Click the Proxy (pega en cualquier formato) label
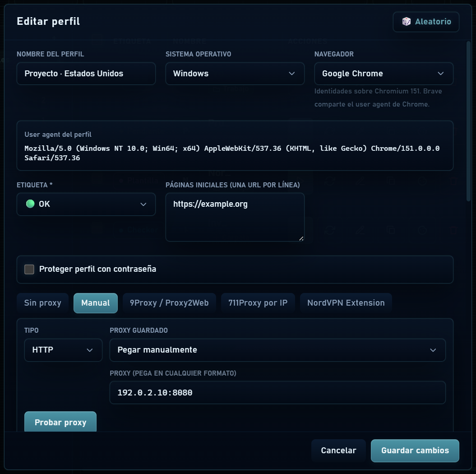This screenshot has width=476, height=474. click(x=173, y=373)
